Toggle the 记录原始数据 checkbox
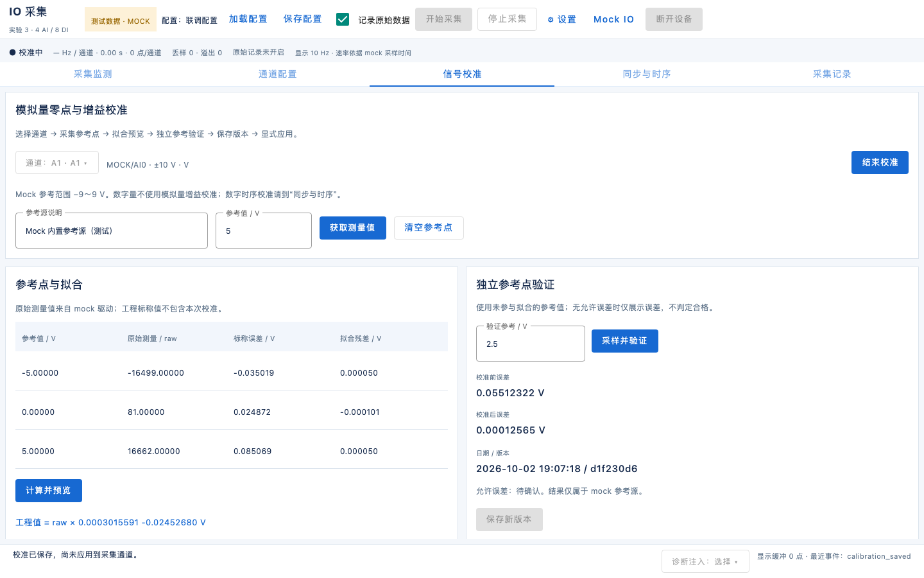The image size is (924, 578). [343, 19]
